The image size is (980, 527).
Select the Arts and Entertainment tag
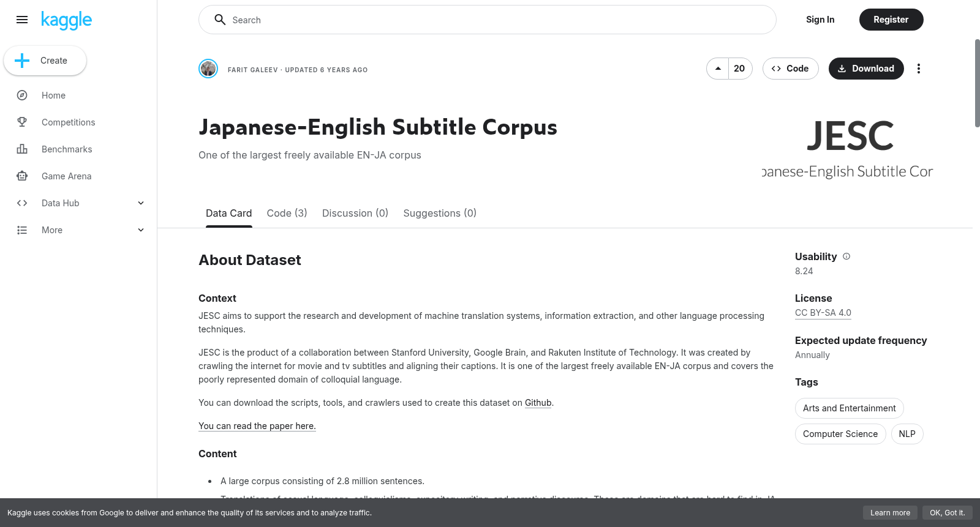coord(849,408)
